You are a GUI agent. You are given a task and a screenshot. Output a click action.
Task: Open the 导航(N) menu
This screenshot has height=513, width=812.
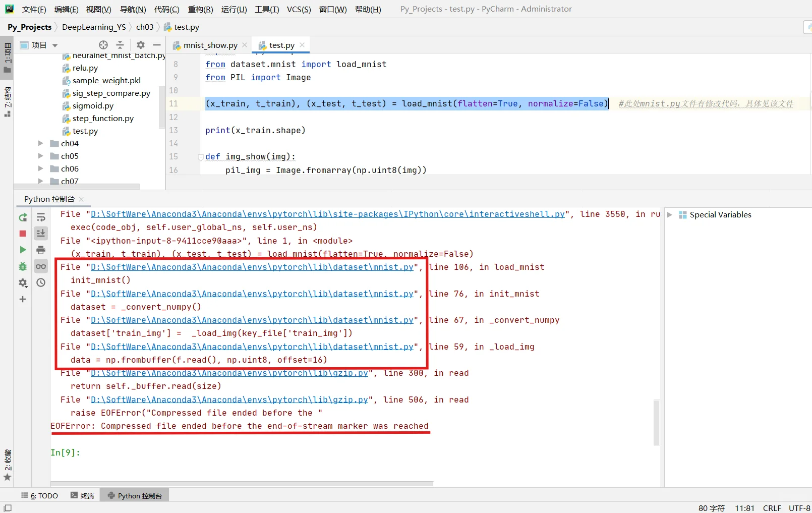pyautogui.click(x=133, y=9)
